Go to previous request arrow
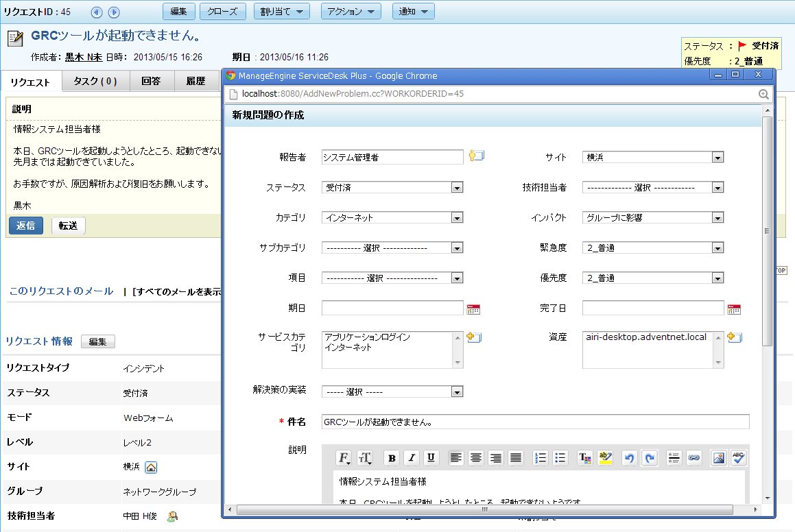 click(97, 12)
